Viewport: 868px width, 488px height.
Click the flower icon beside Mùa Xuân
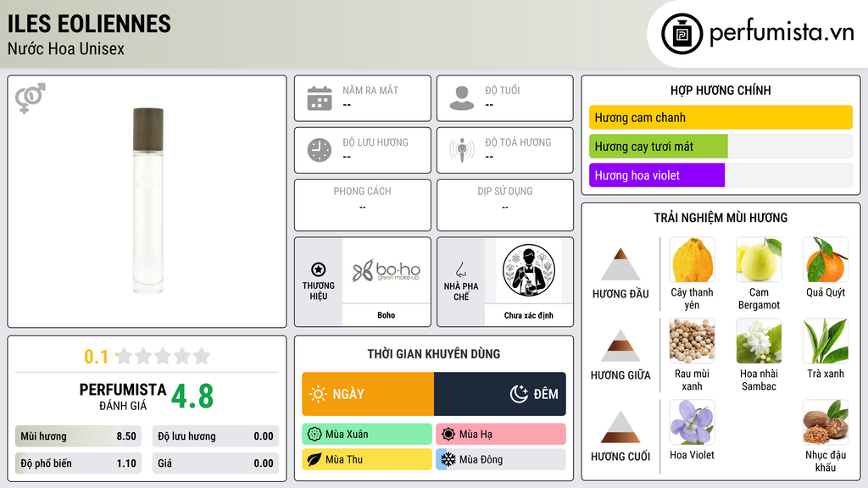[x=314, y=435]
